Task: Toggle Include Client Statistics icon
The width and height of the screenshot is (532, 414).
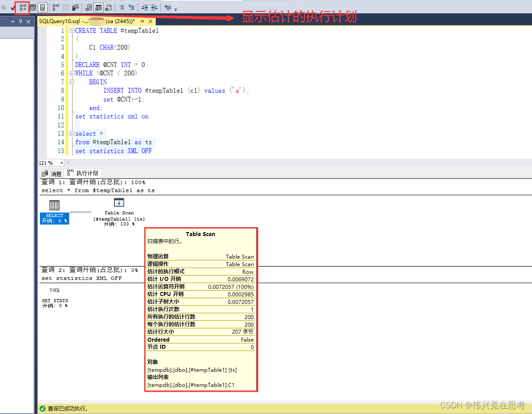Action: coord(76,8)
